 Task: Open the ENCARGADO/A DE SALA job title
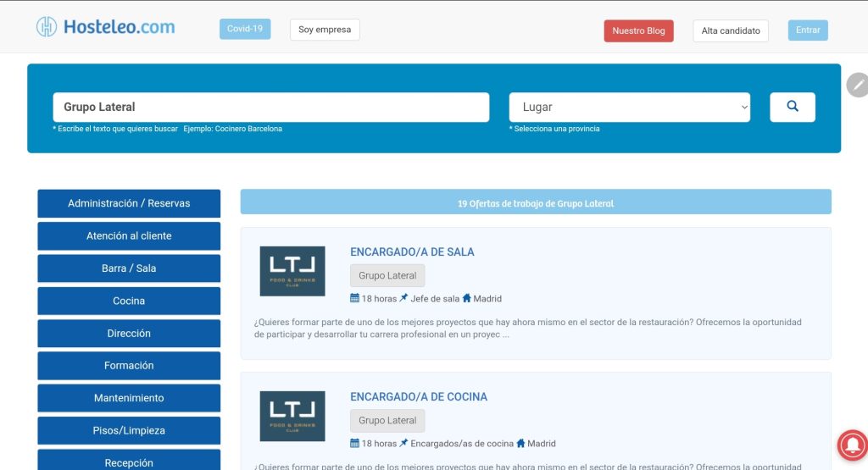(412, 252)
